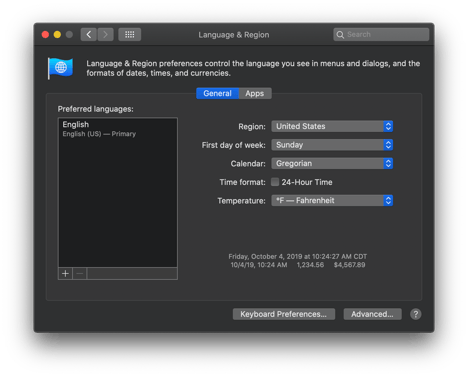Select English in preferred languages list
Viewport: 468px width, 377px height.
pos(118,129)
